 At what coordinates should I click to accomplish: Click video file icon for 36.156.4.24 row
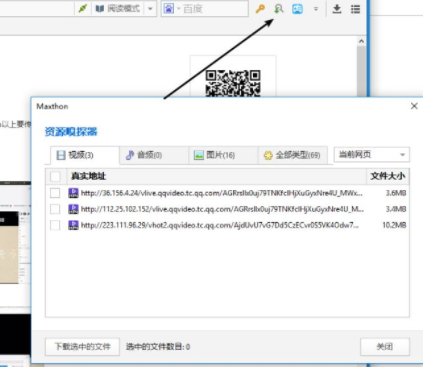coord(73,193)
